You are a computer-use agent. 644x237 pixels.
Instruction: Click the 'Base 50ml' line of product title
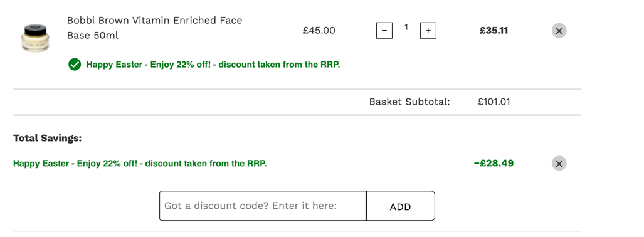(92, 36)
